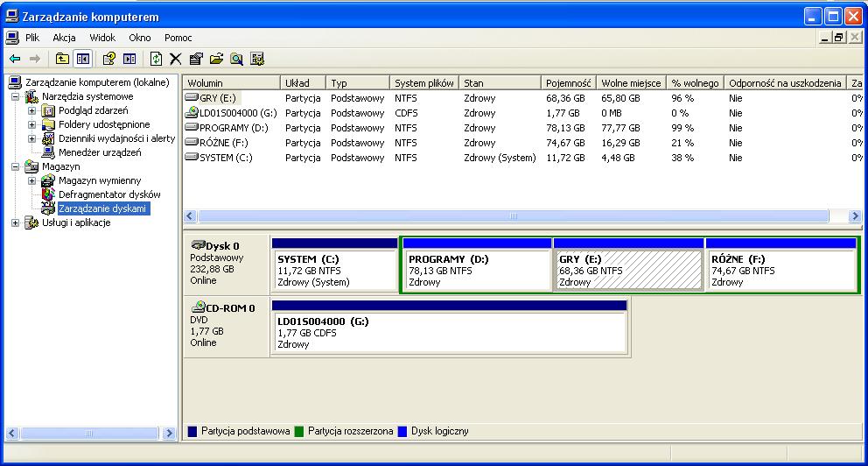Expand the Foldery udostępnione node
Viewport: 868px width, 466px height.
tap(32, 124)
